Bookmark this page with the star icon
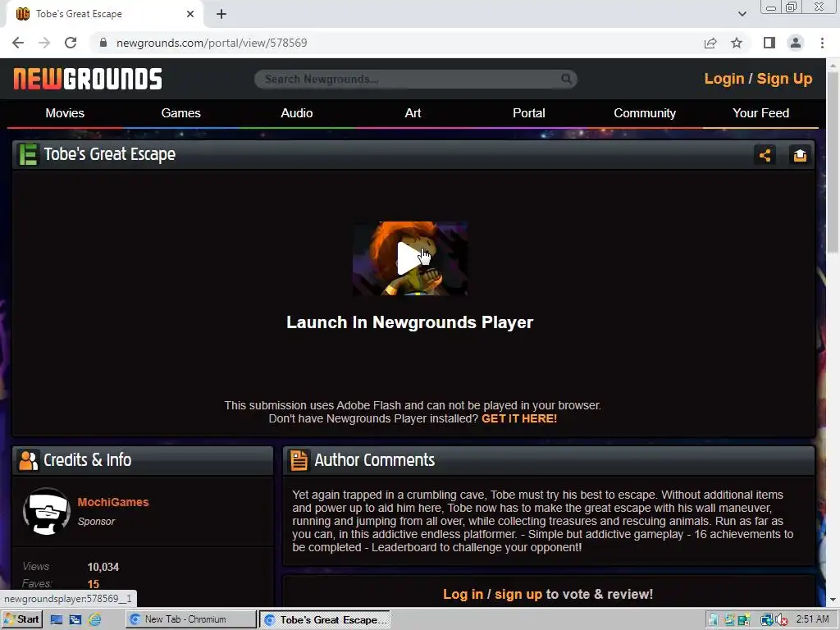Screen dimensions: 840x630 (737, 43)
